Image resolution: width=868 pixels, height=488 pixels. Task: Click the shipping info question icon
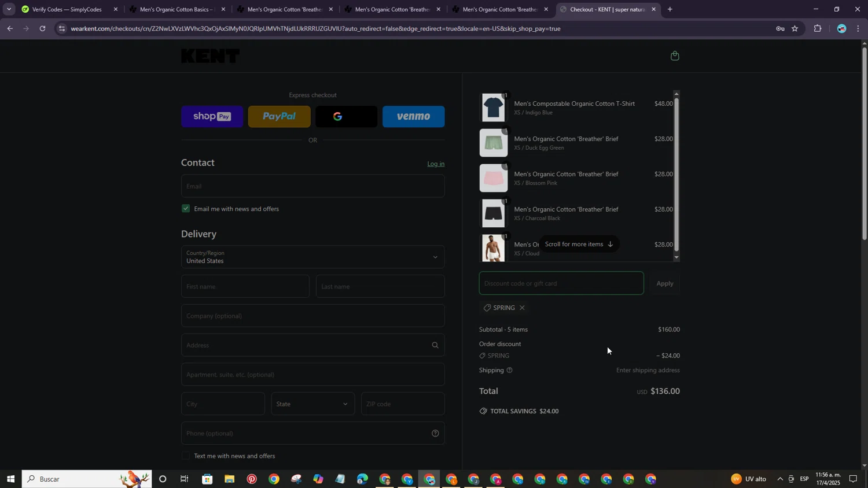(510, 370)
